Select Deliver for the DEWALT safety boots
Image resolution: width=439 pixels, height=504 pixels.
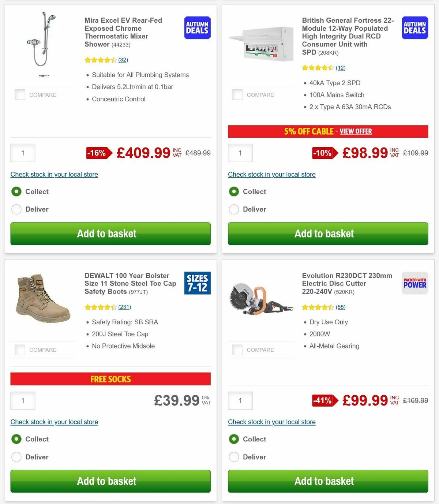(16, 457)
